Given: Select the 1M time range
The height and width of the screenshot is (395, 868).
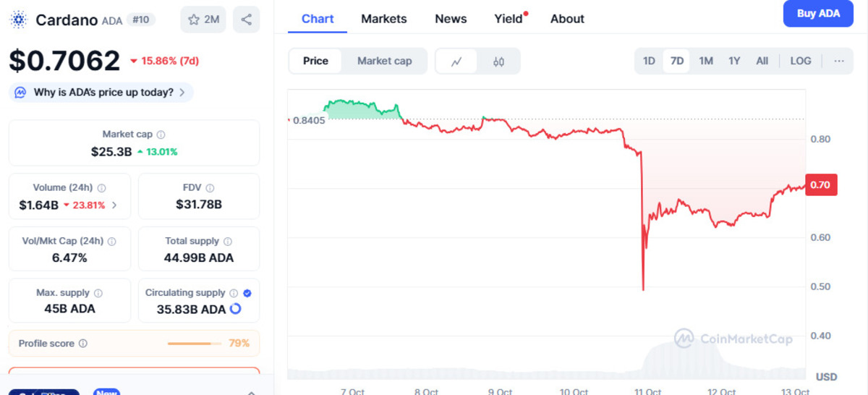Looking at the screenshot, I should tap(706, 61).
